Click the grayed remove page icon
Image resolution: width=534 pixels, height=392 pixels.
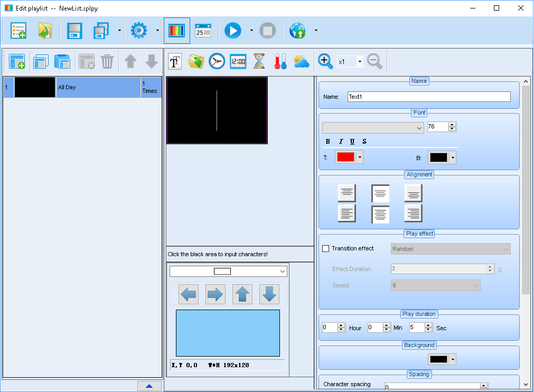(x=87, y=62)
